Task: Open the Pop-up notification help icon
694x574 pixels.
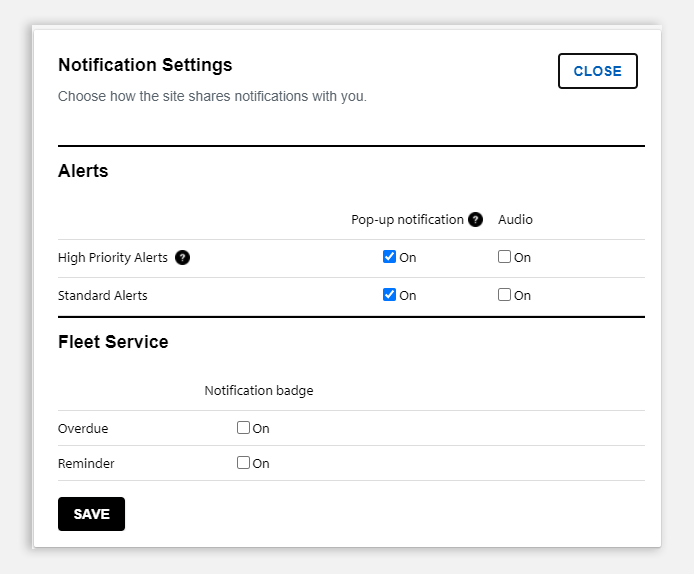Action: tap(475, 220)
